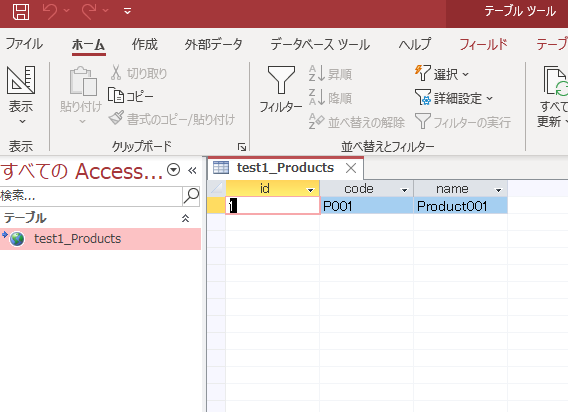Open the 外部データ tab
This screenshot has width=568, height=412.
pos(213,44)
